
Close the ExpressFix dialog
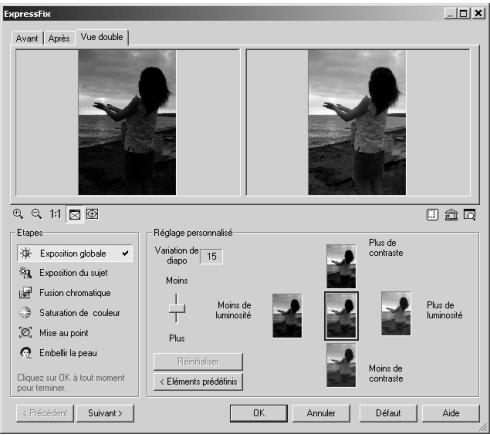[x=478, y=13]
